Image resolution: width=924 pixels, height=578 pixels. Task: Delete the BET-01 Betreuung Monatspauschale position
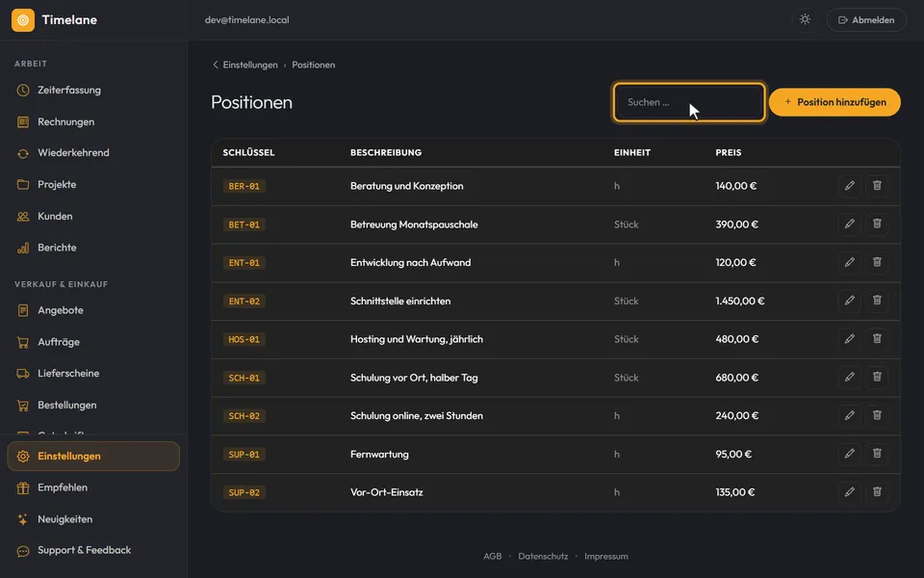[x=877, y=224]
